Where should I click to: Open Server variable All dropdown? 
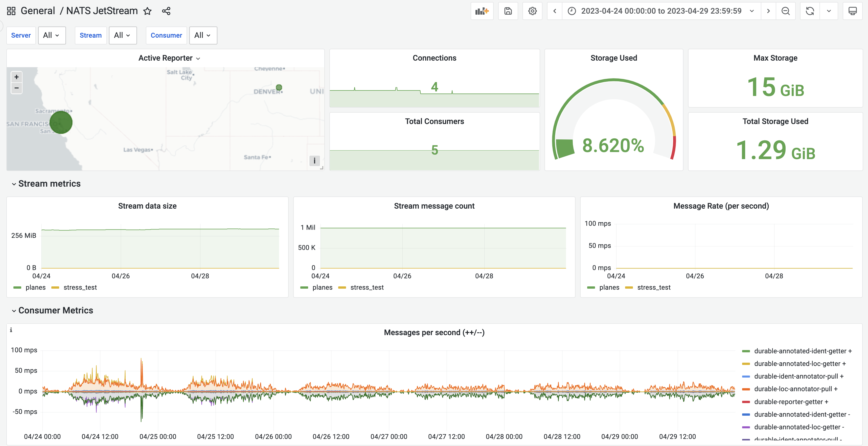tap(52, 35)
